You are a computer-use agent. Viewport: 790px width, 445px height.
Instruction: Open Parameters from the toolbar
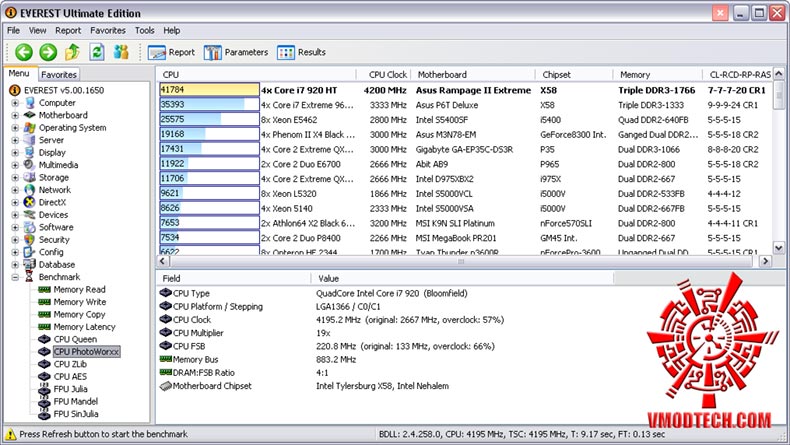pyautogui.click(x=236, y=52)
